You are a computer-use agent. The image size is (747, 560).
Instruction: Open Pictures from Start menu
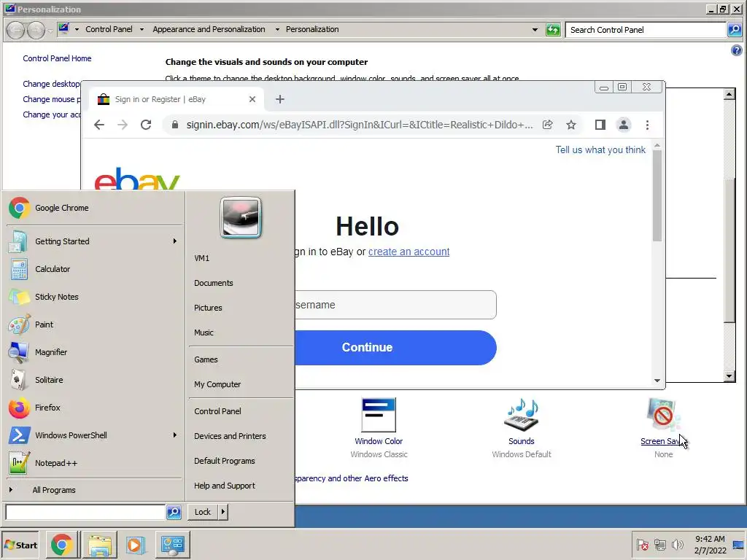coord(208,308)
